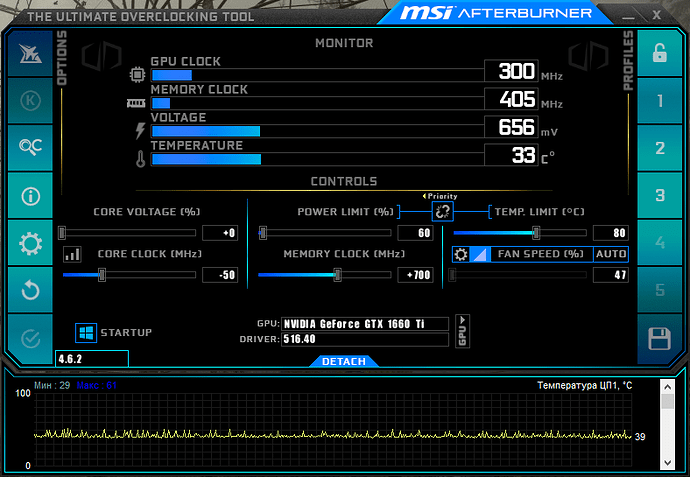Save the profile with the floppy disk icon
Image resolution: width=690 pixels, height=477 pixels.
coord(659,339)
